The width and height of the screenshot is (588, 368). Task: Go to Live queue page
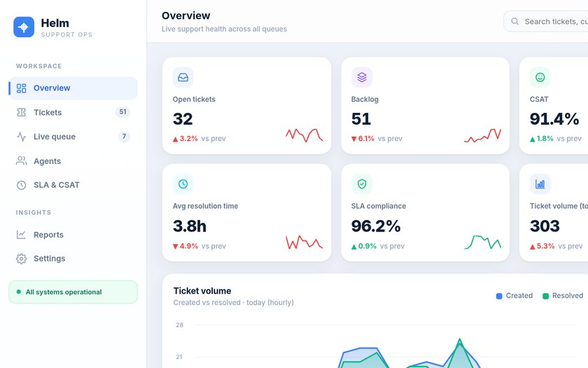point(73,137)
